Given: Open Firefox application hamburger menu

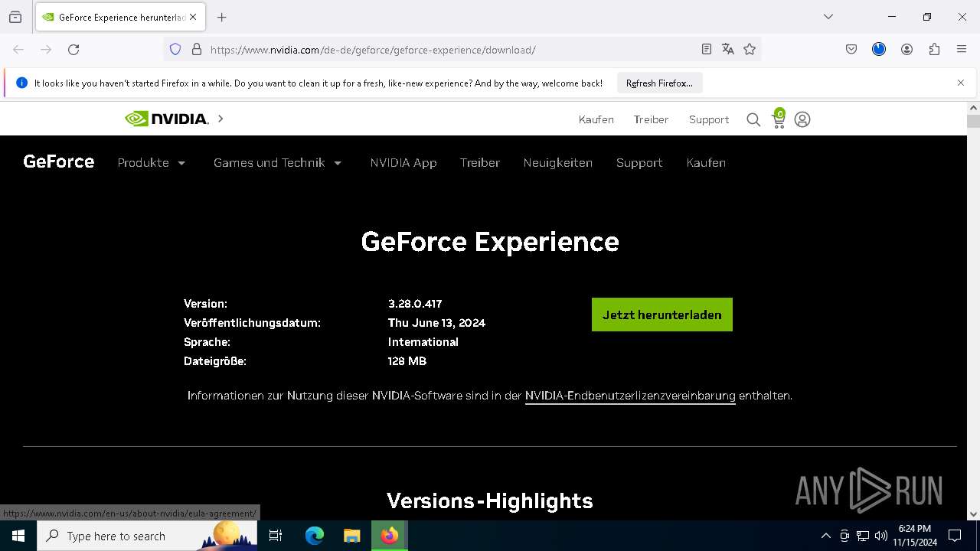Looking at the screenshot, I should [962, 49].
